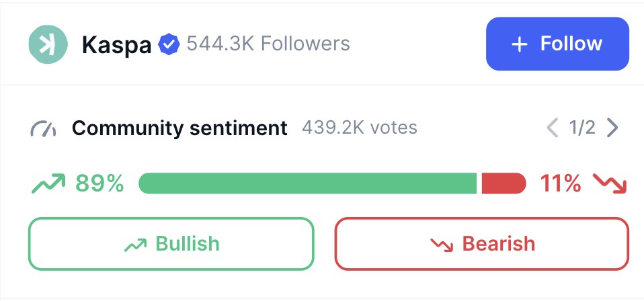Click the blue verified badge beside Kaspa
644x301 pixels.
point(169,45)
